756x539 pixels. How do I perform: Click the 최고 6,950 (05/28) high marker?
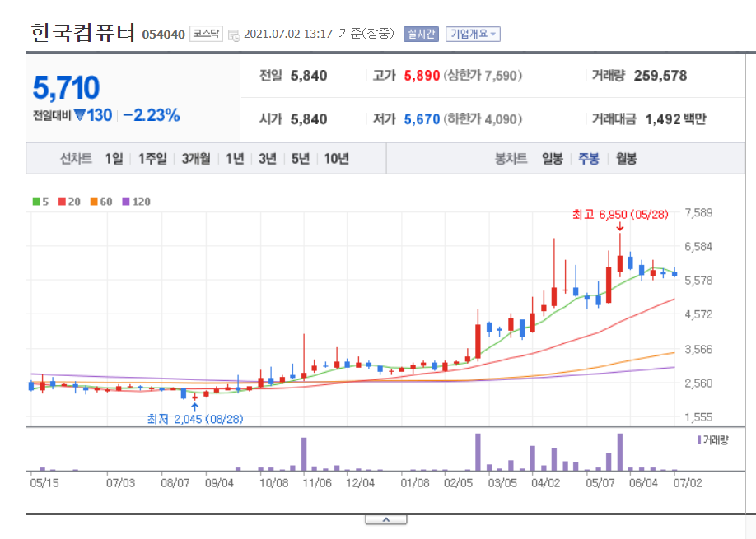click(x=620, y=214)
